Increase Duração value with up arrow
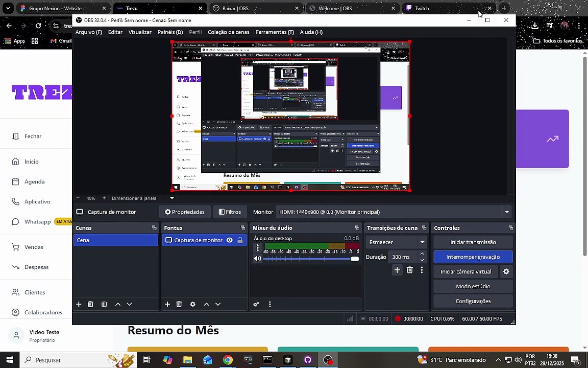588x368 pixels. [422, 254]
